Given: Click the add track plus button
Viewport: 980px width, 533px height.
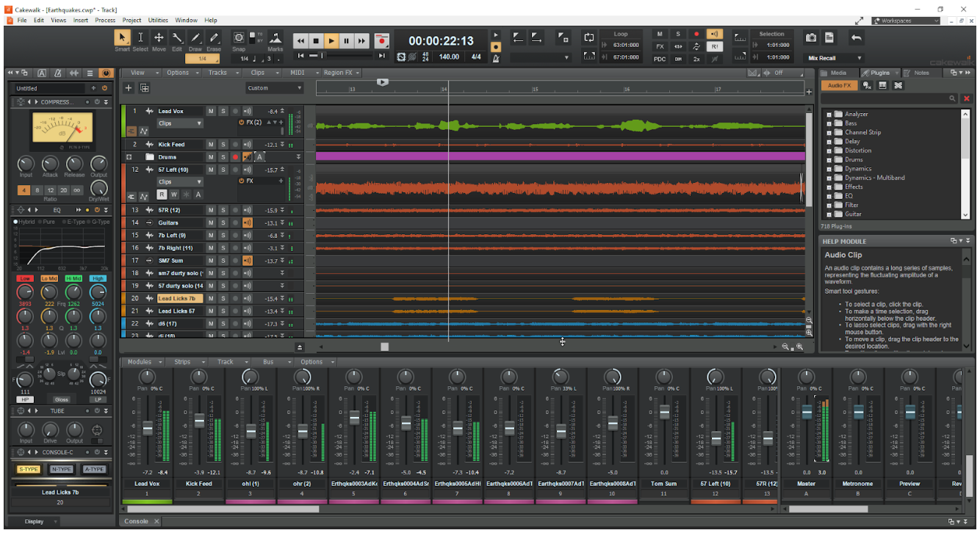Looking at the screenshot, I should 129,88.
